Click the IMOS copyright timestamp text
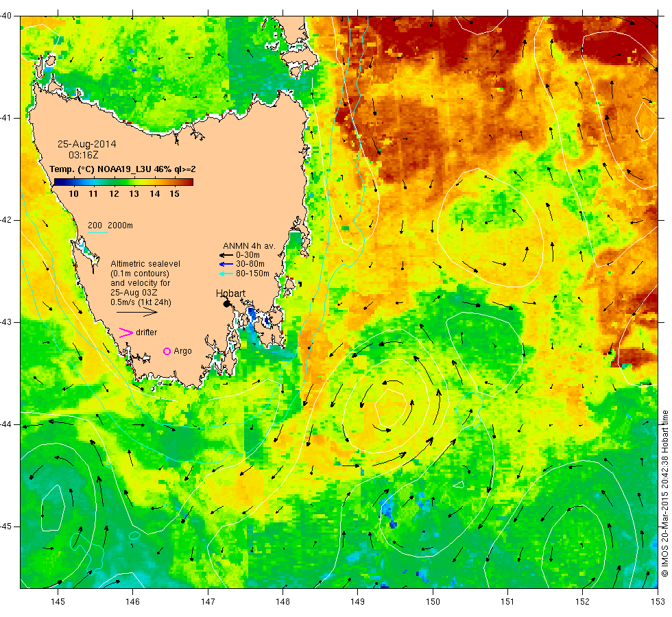Image resolution: width=672 pixels, height=617 pixels. [664, 494]
